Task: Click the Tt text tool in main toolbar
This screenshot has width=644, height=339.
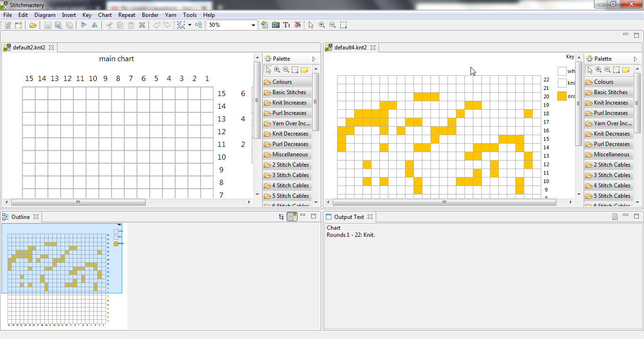Action: [286, 25]
